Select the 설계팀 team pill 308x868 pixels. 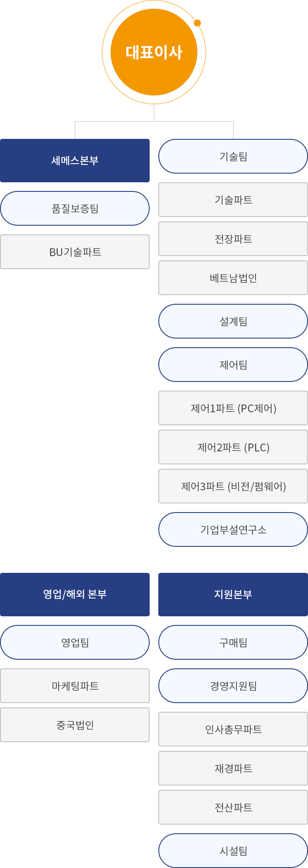coord(233,321)
